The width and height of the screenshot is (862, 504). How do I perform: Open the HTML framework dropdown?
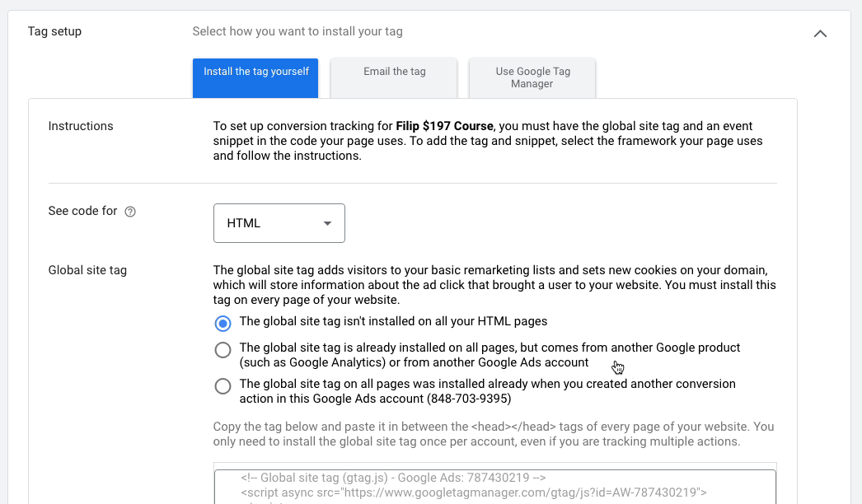click(279, 223)
